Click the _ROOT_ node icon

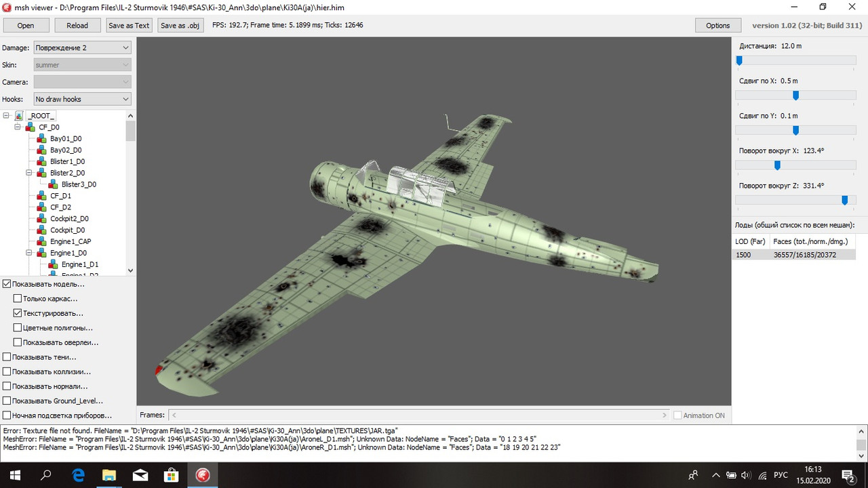click(x=19, y=116)
